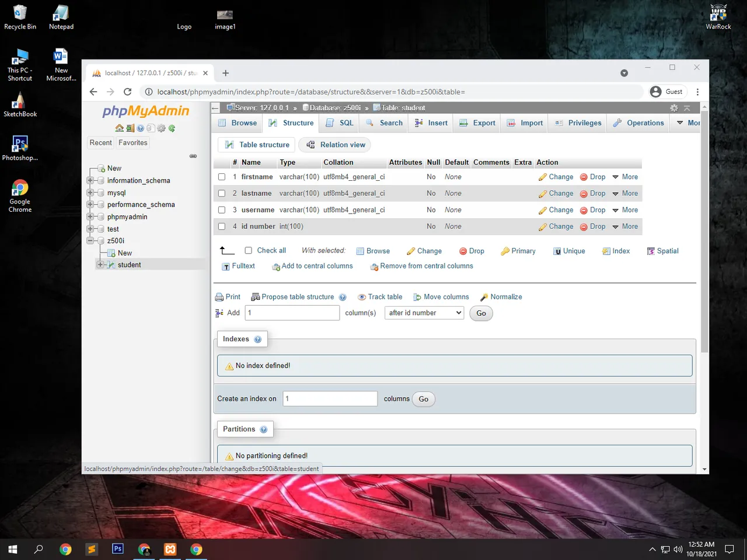This screenshot has width=747, height=560.
Task: Open phpMyAdmin documentation icon in sidebar
Action: tap(140, 128)
